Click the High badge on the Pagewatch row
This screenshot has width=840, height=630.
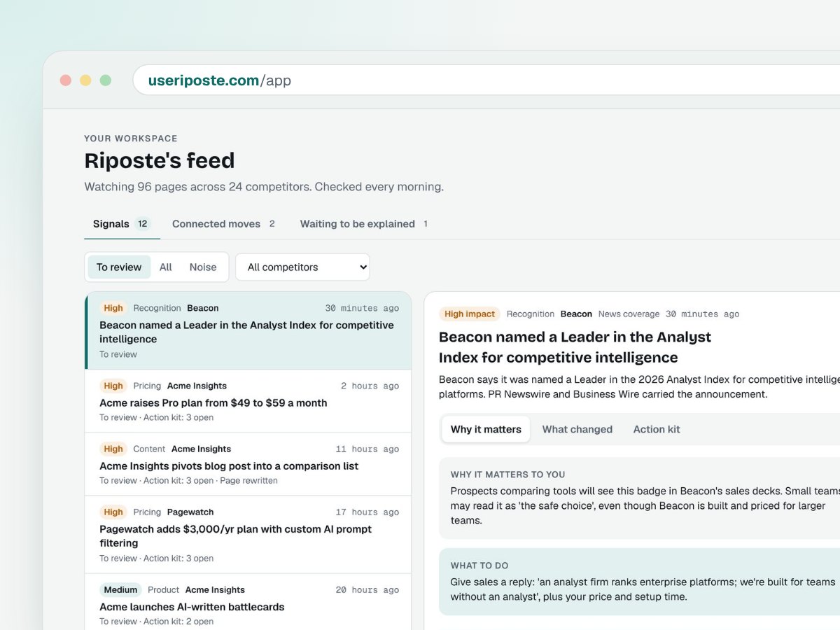coord(113,512)
